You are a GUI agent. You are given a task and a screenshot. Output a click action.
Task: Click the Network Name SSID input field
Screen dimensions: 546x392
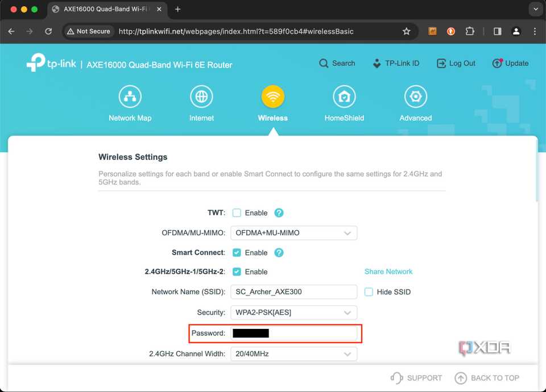[x=293, y=291]
